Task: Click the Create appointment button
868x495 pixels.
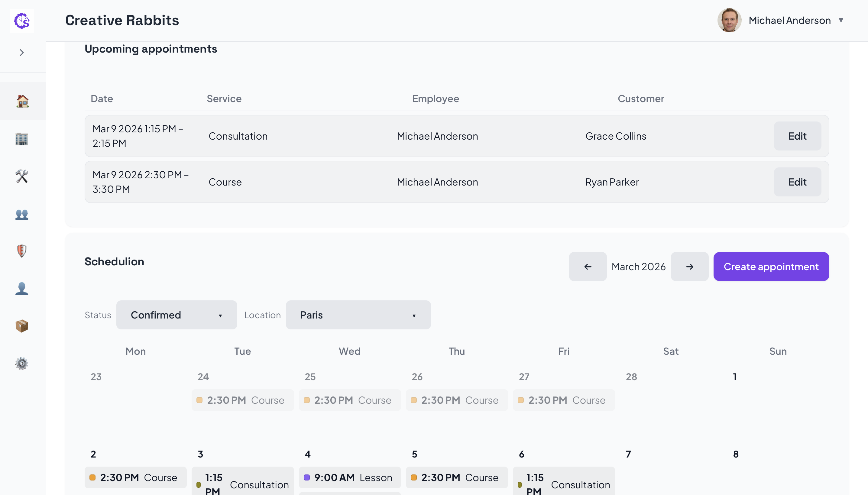Action: click(x=771, y=267)
